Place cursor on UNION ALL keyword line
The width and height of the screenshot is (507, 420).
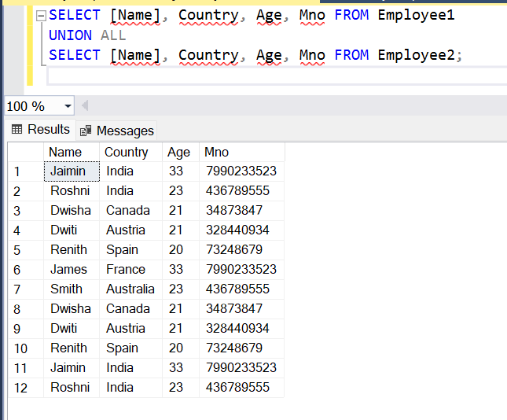point(87,35)
